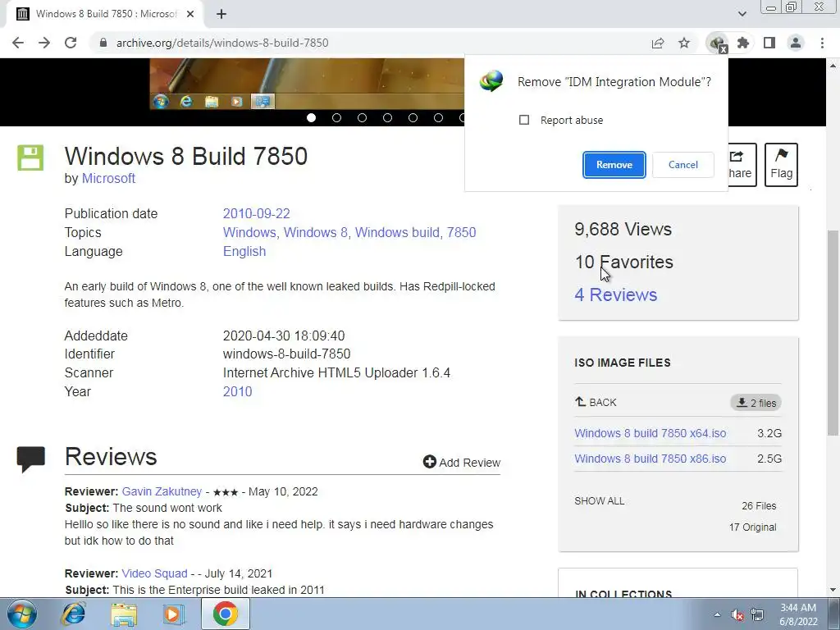The image size is (840, 630).
Task: Click the green floppy disk software icon
Action: 30,158
